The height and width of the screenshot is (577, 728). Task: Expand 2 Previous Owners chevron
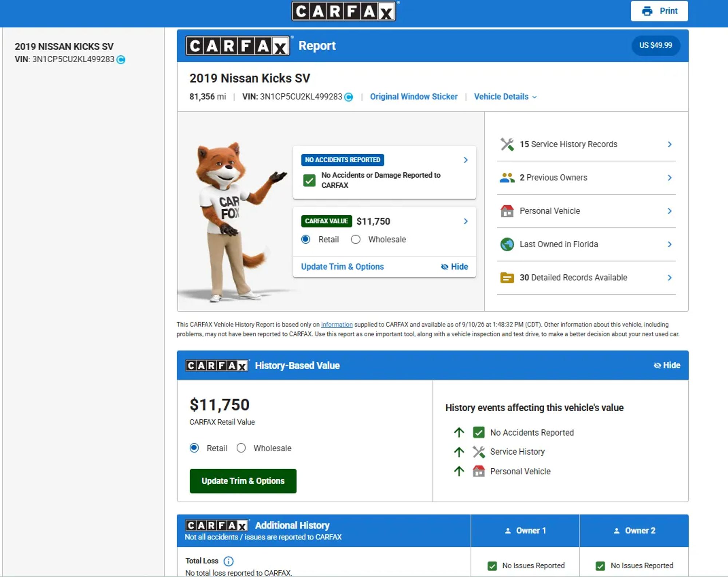669,177
